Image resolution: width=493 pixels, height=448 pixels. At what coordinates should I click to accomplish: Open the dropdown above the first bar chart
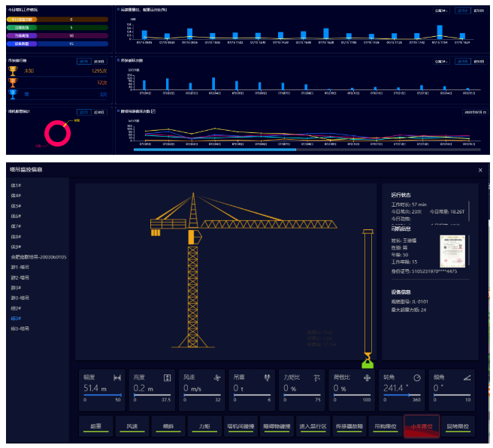441,11
